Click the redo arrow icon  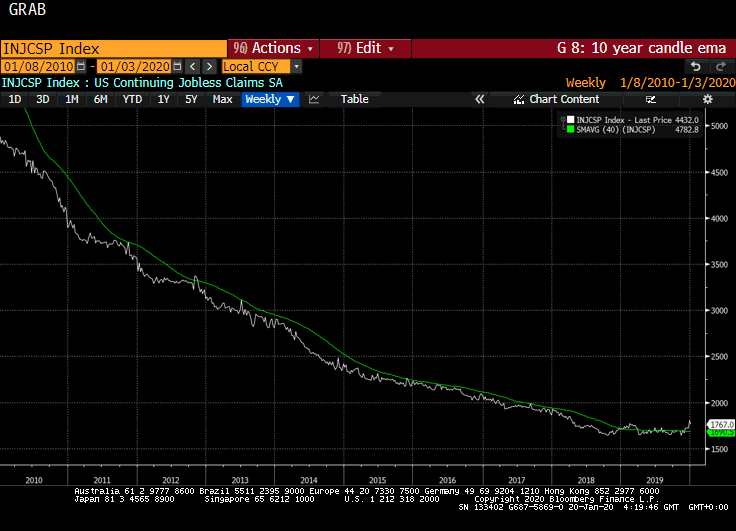(x=721, y=67)
